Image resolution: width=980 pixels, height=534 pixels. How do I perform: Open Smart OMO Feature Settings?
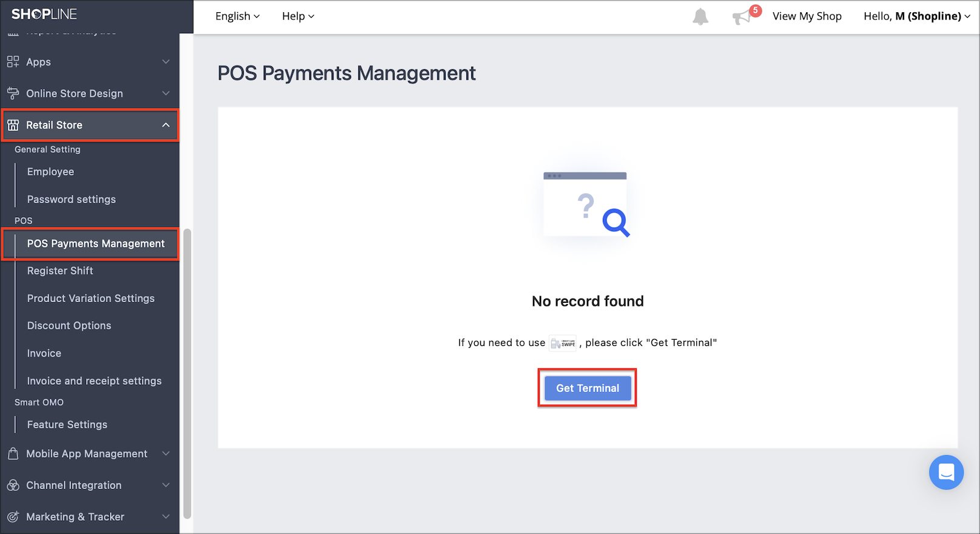click(x=67, y=425)
